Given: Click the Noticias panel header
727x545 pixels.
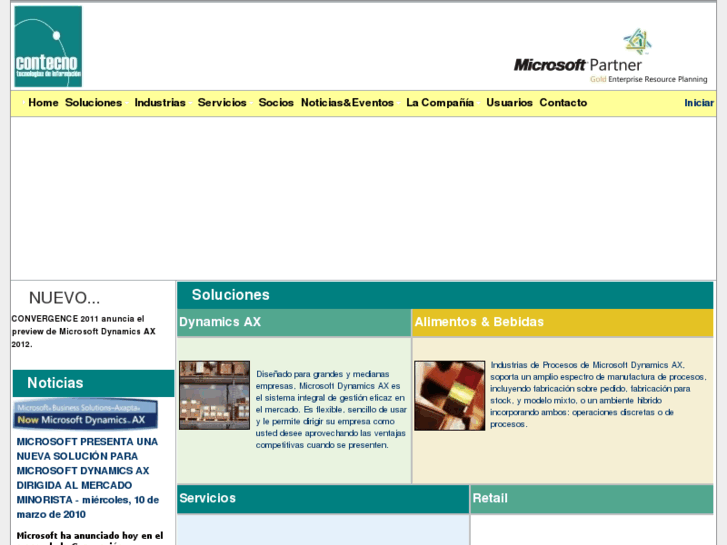Looking at the screenshot, I should tap(93, 383).
